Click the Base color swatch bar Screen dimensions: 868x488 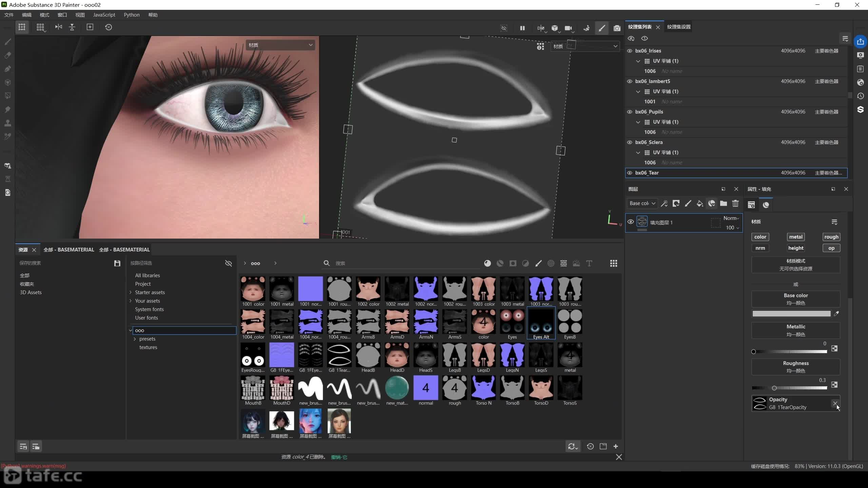791,314
